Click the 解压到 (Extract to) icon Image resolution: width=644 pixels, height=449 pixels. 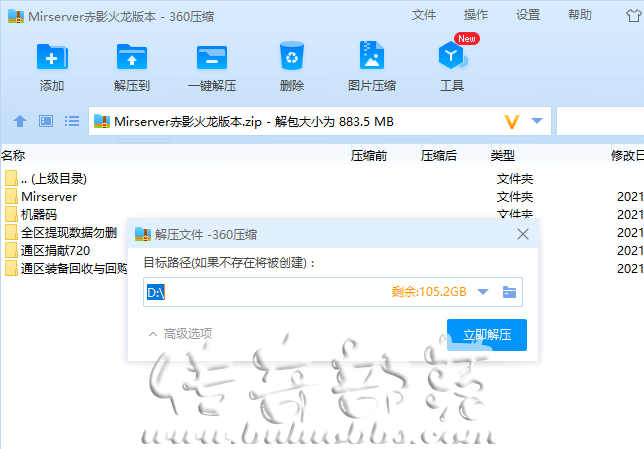[x=131, y=58]
